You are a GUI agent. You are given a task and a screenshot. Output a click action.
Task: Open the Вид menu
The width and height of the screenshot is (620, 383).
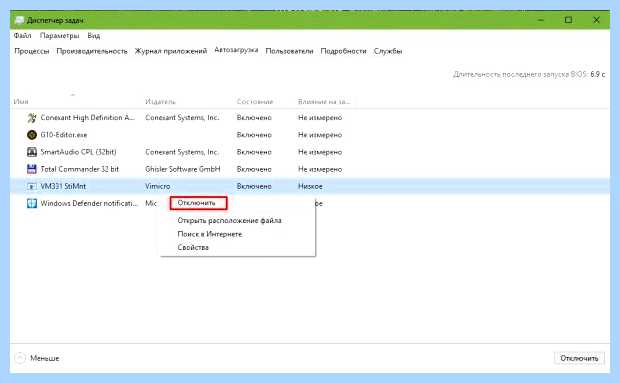pyautogui.click(x=94, y=36)
